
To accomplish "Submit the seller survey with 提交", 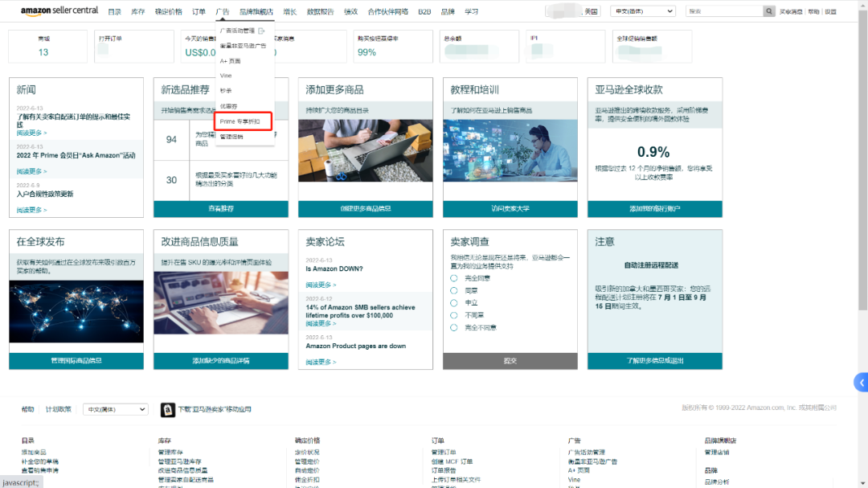I will tap(510, 361).
